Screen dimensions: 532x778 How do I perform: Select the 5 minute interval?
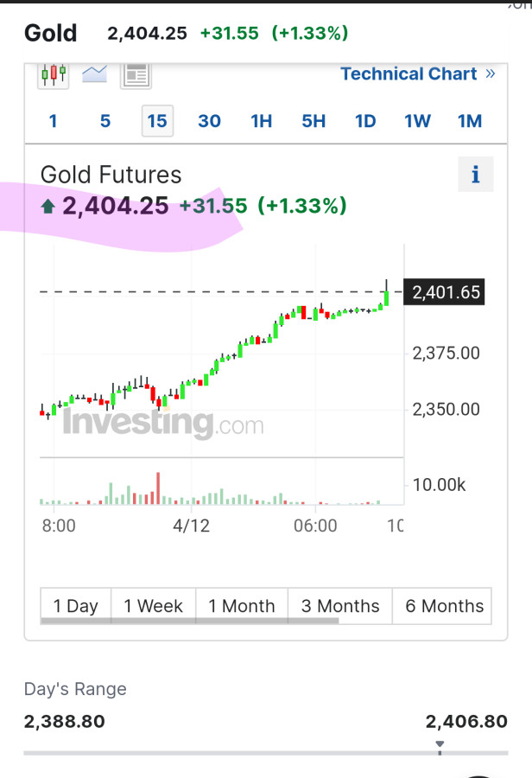pos(105,121)
